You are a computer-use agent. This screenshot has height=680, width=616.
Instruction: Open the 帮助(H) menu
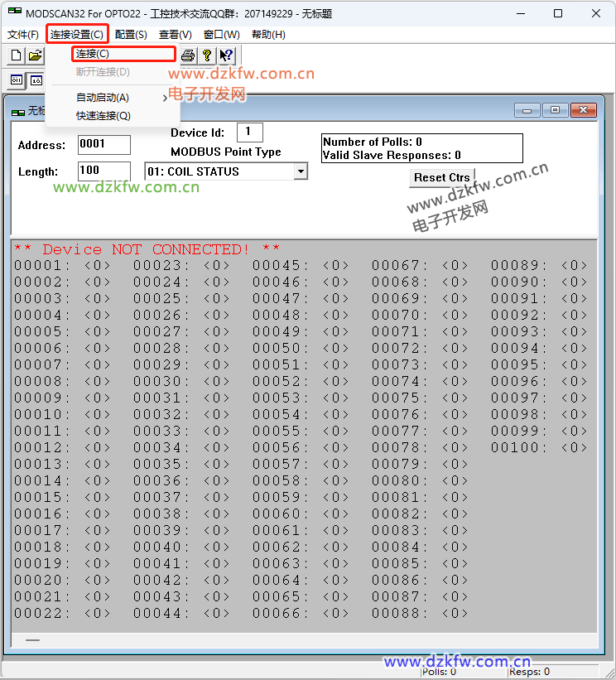pos(268,34)
